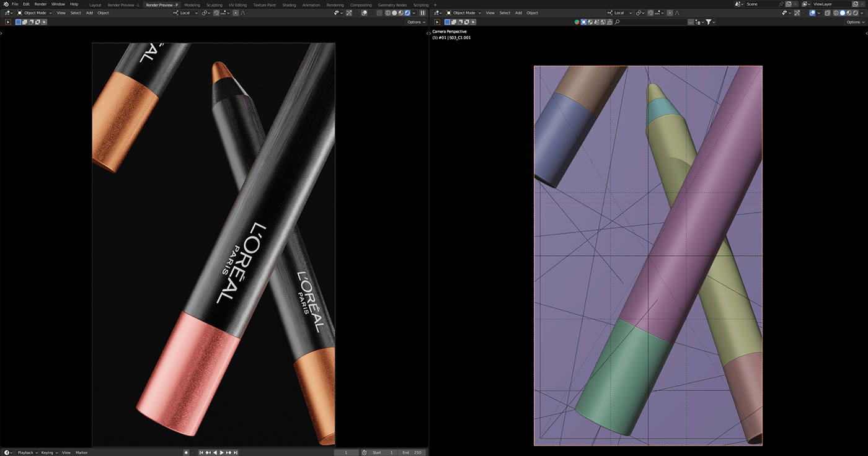Switch to the Compositing workspace tab
Screen dimensions: 868x456
(x=361, y=5)
